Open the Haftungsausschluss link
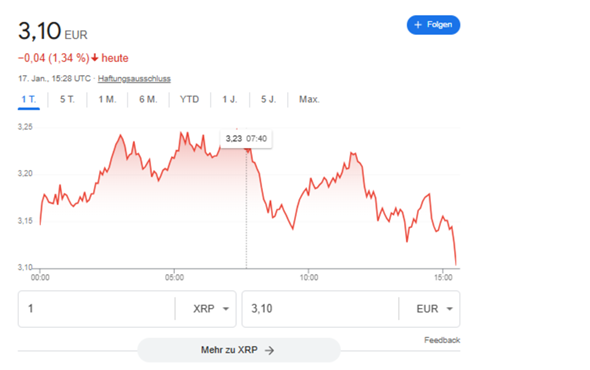Viewport: 590px width, 370px height. (x=134, y=79)
